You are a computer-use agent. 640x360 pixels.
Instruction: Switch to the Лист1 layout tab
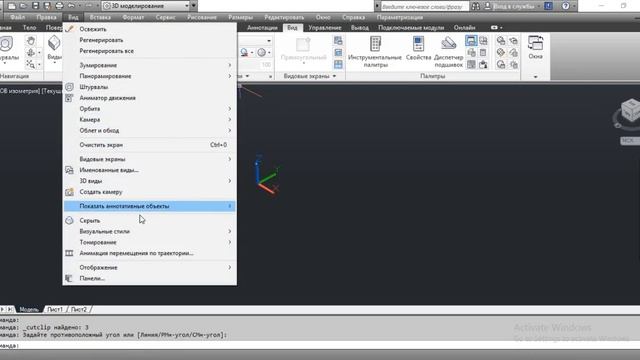coord(55,309)
